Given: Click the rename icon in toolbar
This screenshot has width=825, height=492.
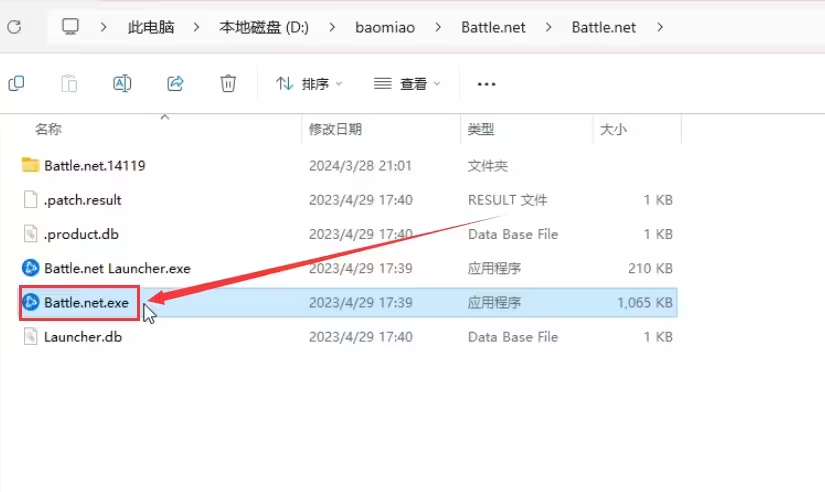Looking at the screenshot, I should pyautogui.click(x=122, y=83).
